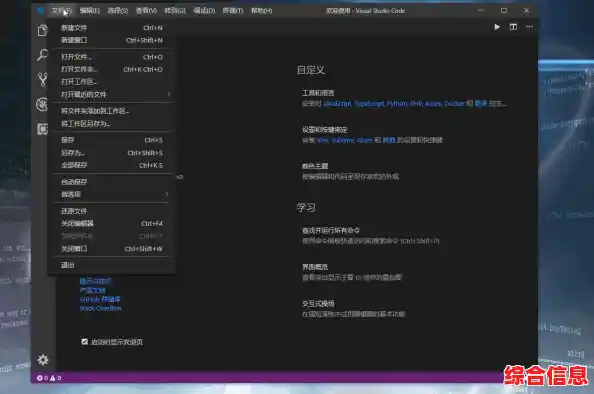Choose 打开文件夹... menu item
This screenshot has height=394, width=594.
click(111, 69)
